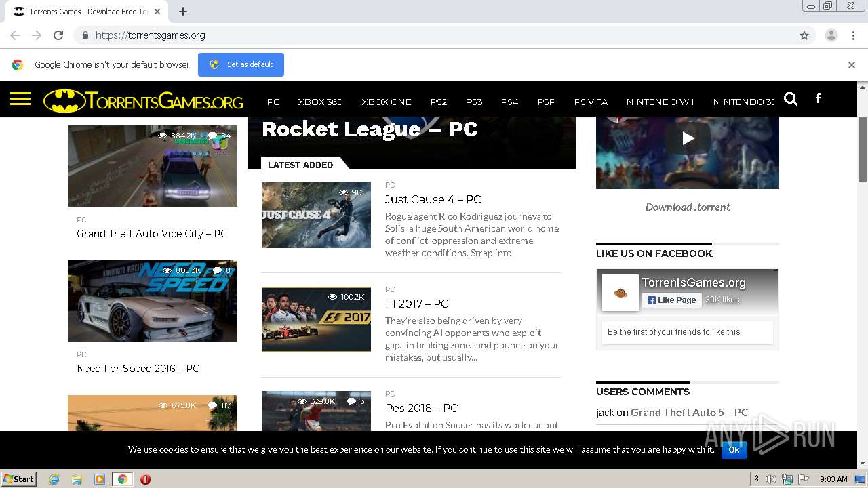The image size is (868, 488).
Task: Select PS3 in navigation
Action: coord(474,102)
